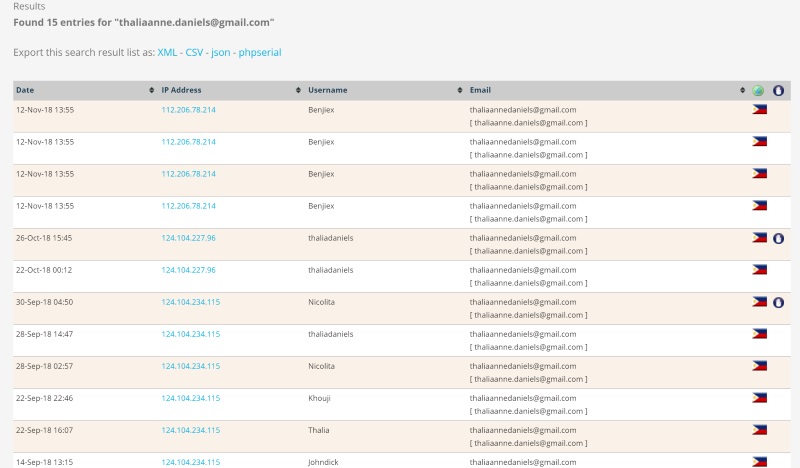Sort table by Username column header
Screen dimensions: 800x468
tap(328, 90)
